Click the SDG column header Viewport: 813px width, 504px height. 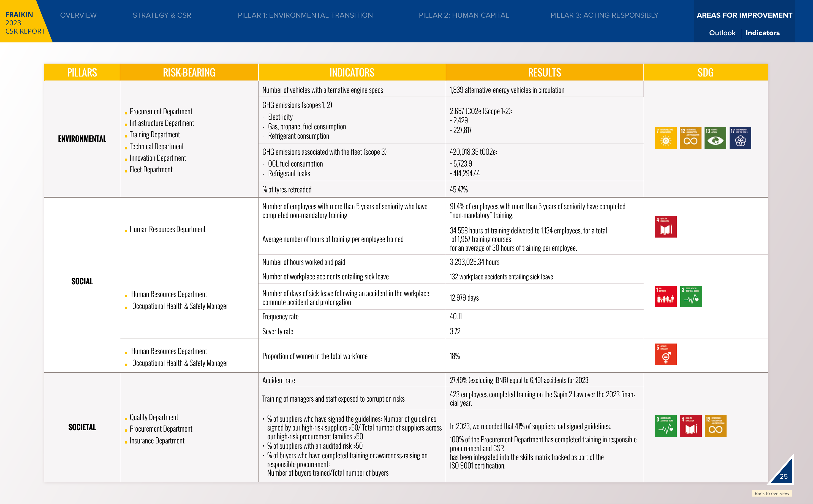706,72
